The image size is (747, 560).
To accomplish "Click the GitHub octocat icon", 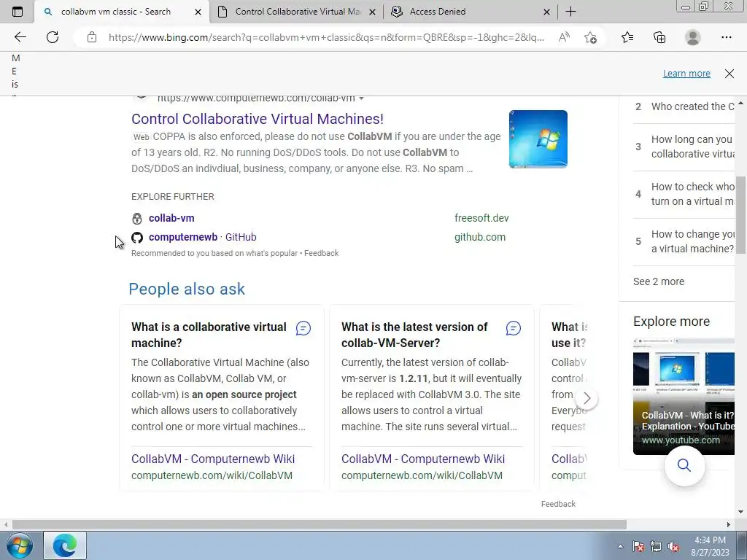I will pos(137,237).
